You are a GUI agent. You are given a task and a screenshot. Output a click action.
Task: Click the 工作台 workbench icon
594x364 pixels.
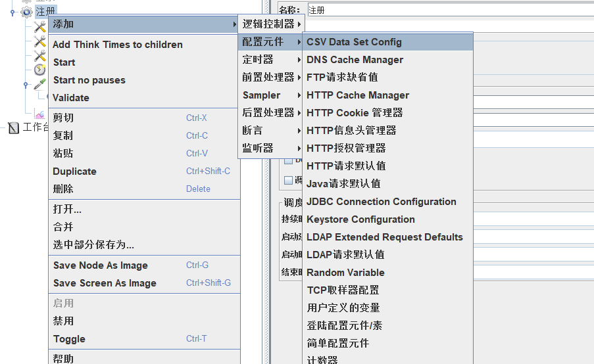point(14,127)
